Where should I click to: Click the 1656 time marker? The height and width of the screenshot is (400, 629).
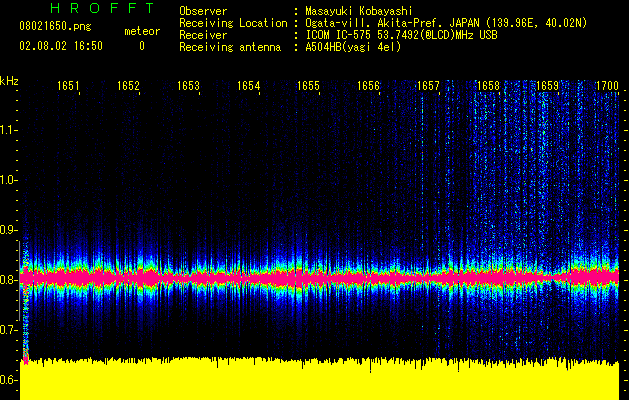point(368,85)
